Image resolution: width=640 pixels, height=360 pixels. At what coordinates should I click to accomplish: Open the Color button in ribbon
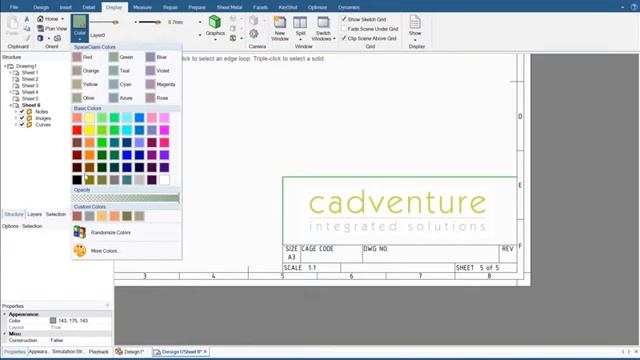tap(80, 28)
